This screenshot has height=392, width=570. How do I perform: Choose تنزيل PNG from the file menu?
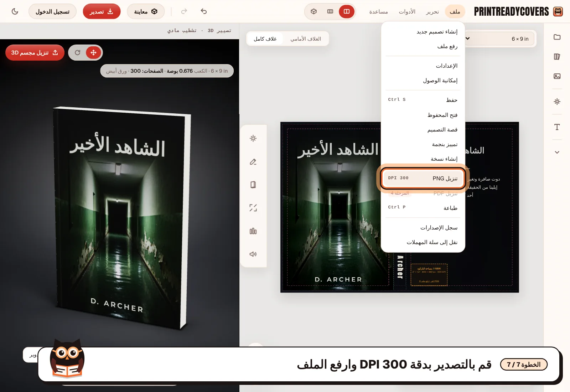point(423,178)
